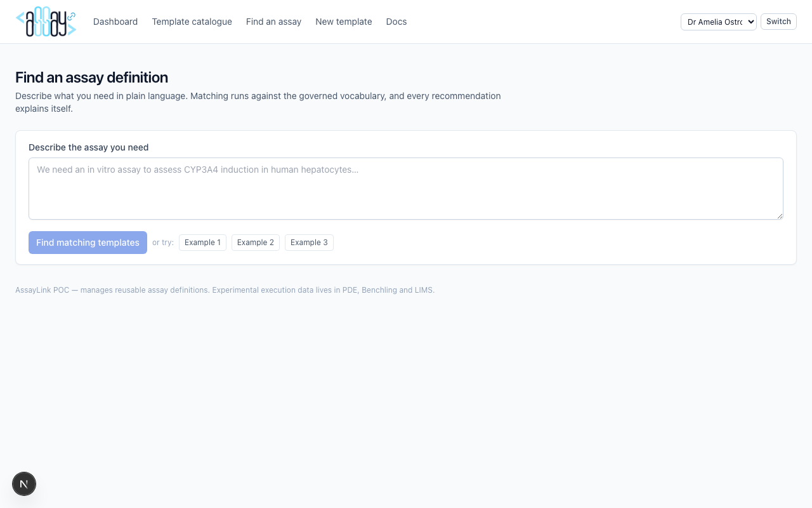812x508 pixels.
Task: Click the 'Describe the assay you need' label
Action: coord(88,147)
